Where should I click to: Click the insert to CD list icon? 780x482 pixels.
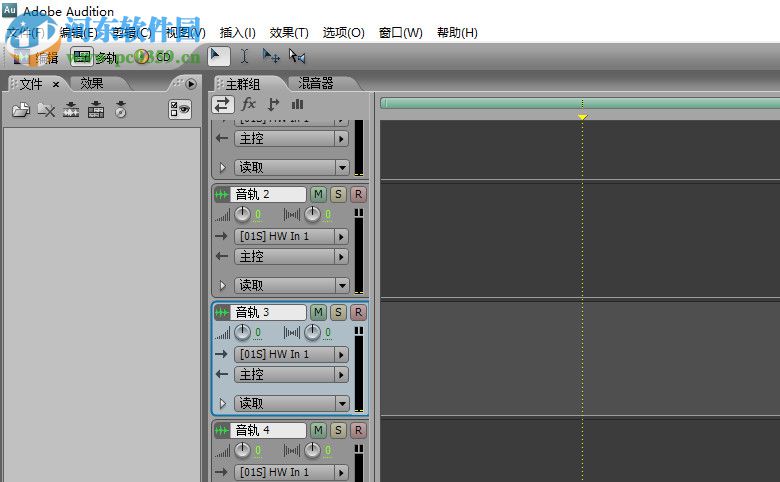[x=121, y=109]
